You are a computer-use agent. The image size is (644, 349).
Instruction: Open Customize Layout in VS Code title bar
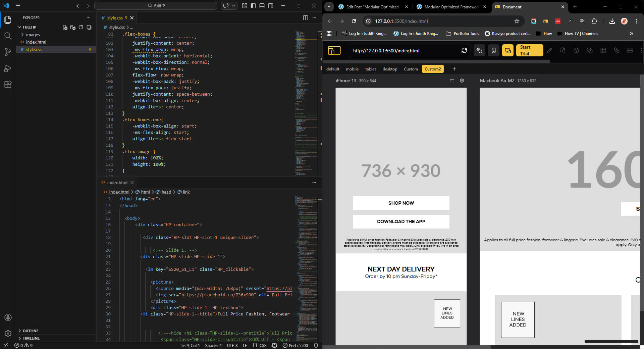[x=244, y=6]
